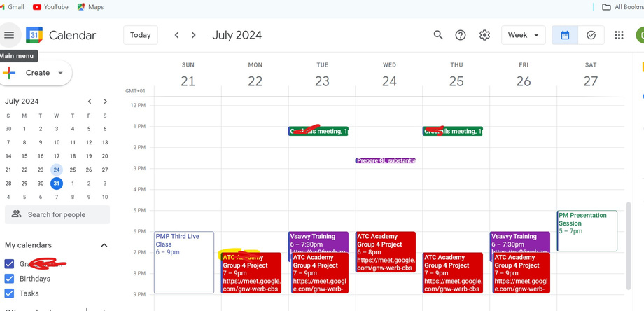Open PMP Third Live Class event
Viewport: 644px width, 311px height.
pos(184,263)
